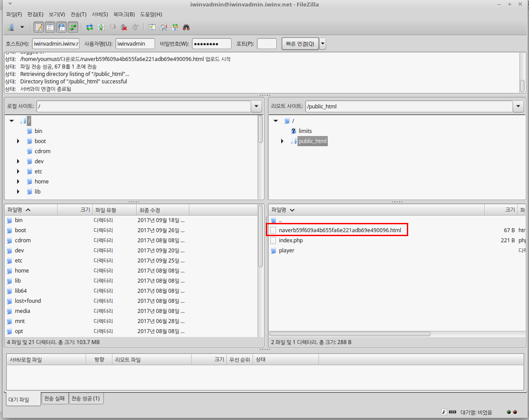529x420 pixels.
Task: Open the directory listing filters dialog
Action: 152,27
